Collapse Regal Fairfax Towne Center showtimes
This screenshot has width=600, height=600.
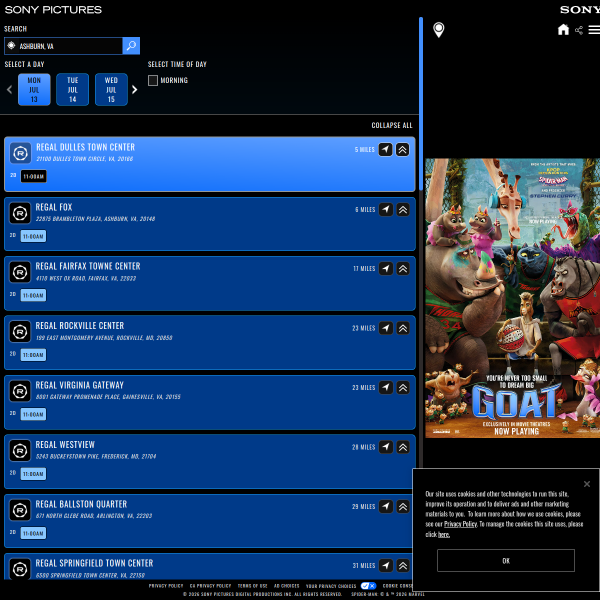[x=403, y=269]
